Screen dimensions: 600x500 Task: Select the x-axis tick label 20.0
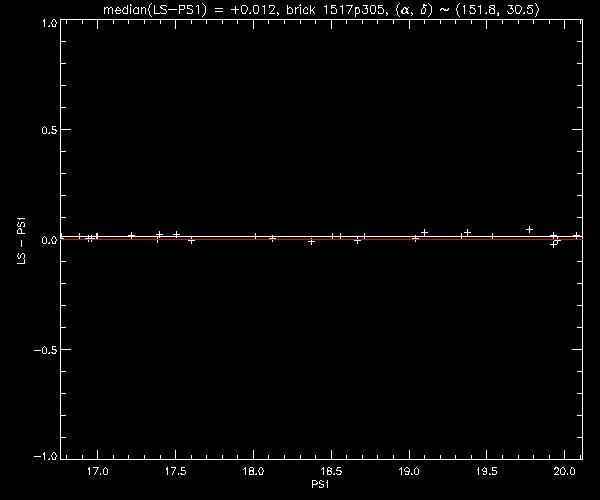[x=565, y=471]
